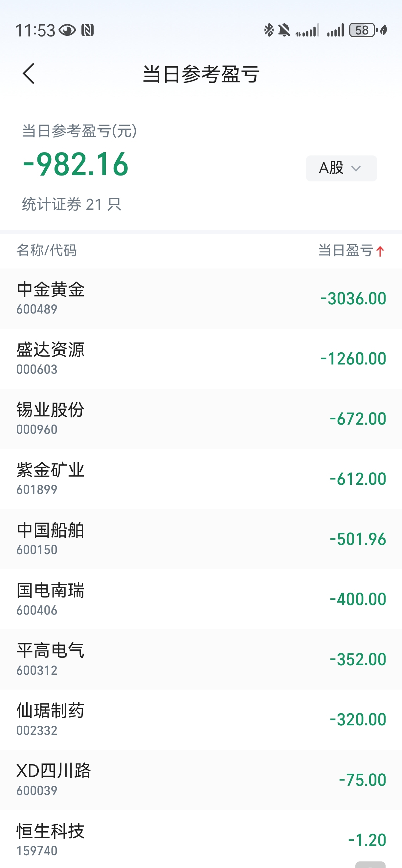View the 紫金矿业 601899 row
Viewport: 402px width, 868px height.
click(x=201, y=479)
